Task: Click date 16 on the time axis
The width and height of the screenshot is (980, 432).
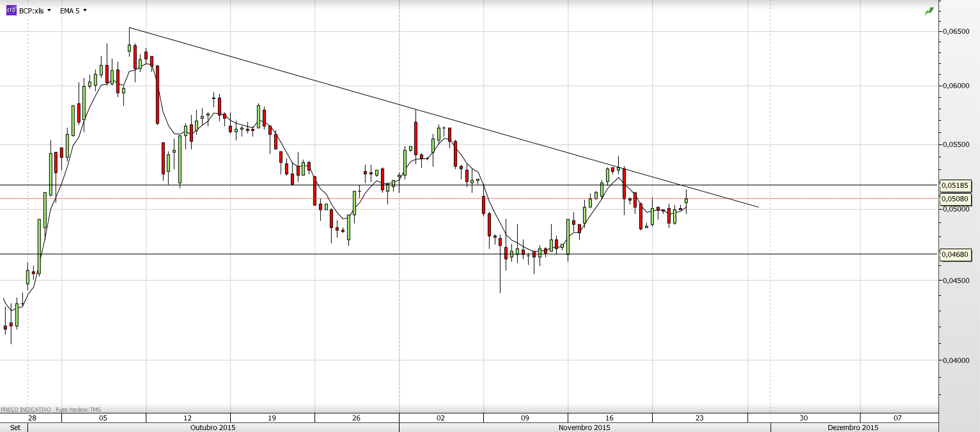Action: pos(609,418)
